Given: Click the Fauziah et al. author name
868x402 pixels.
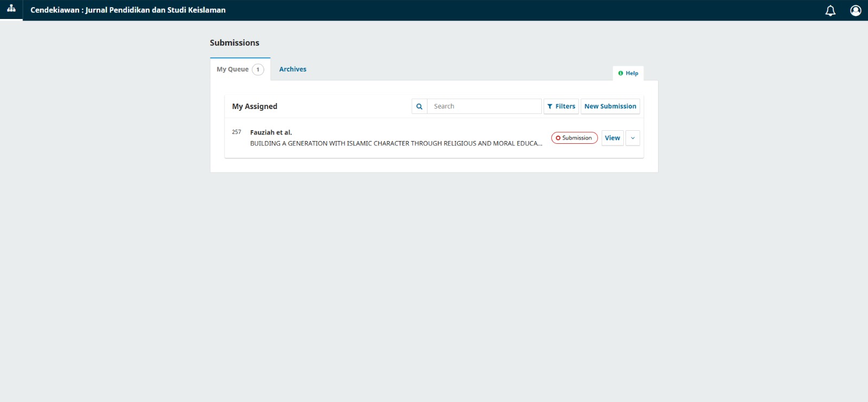Looking at the screenshot, I should pos(271,132).
